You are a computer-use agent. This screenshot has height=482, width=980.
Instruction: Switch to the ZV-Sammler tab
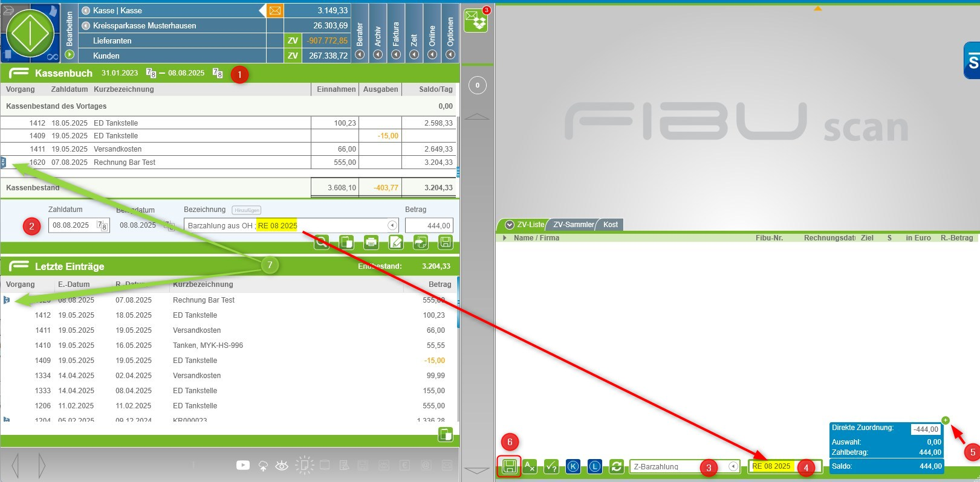[573, 225]
